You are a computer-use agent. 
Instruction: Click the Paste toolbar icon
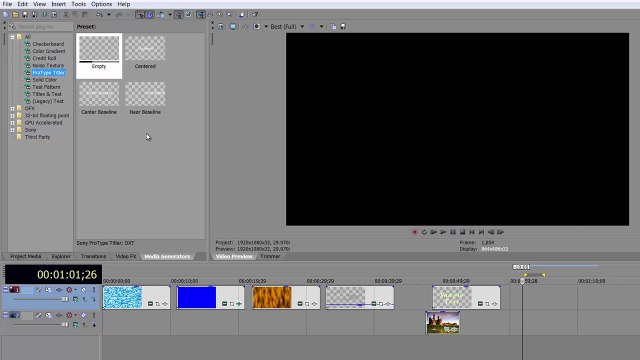[x=85, y=15]
